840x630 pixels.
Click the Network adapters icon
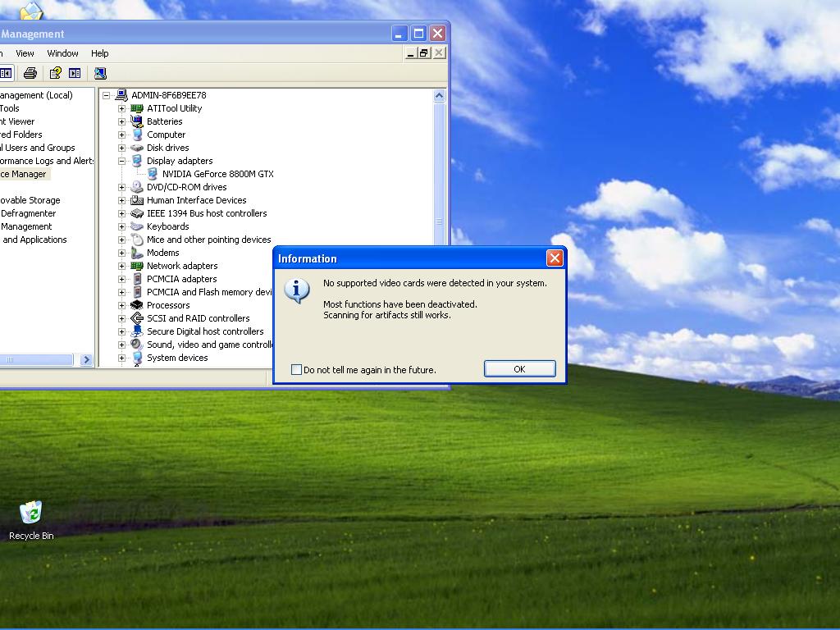point(137,266)
